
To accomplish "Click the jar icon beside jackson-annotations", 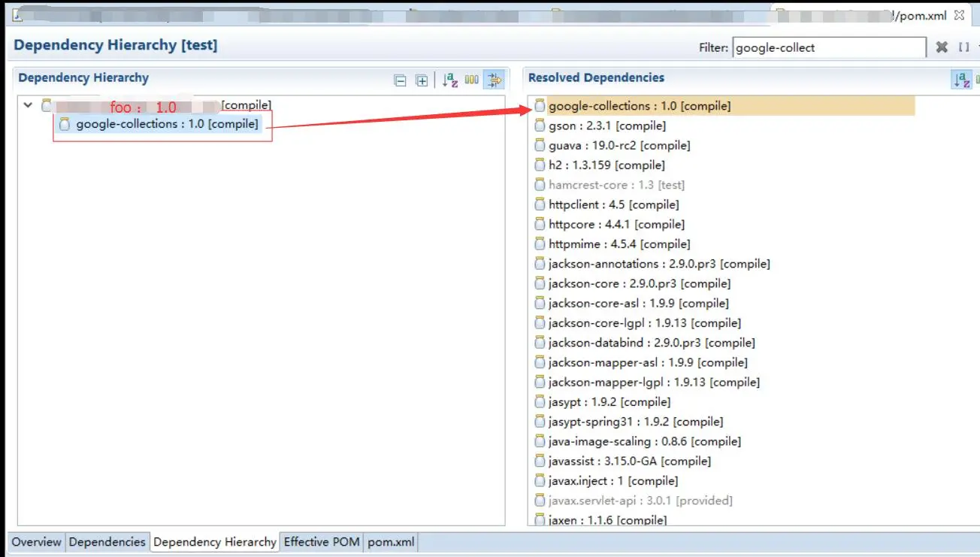I will click(x=540, y=264).
